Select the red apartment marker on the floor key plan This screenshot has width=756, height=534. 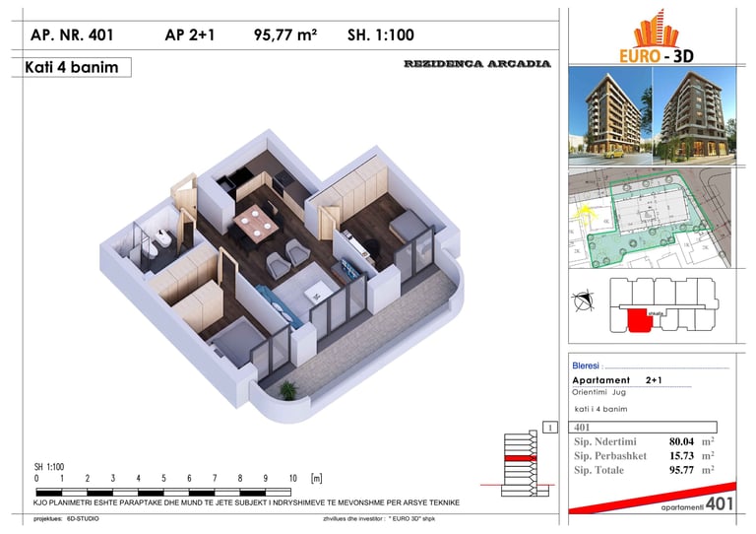(x=640, y=321)
